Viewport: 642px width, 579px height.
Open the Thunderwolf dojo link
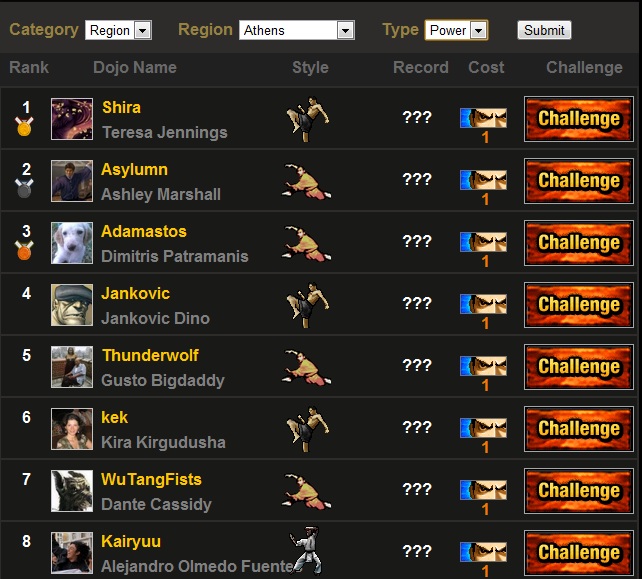[150, 355]
